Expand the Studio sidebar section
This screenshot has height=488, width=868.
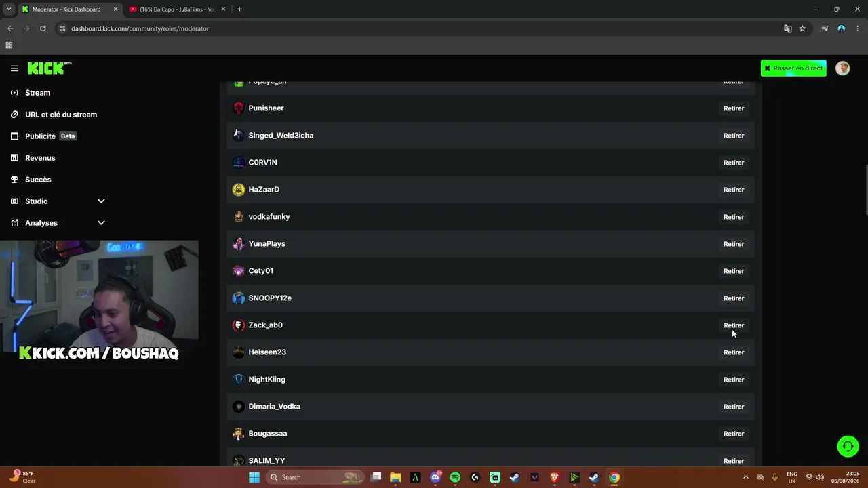[x=101, y=201]
